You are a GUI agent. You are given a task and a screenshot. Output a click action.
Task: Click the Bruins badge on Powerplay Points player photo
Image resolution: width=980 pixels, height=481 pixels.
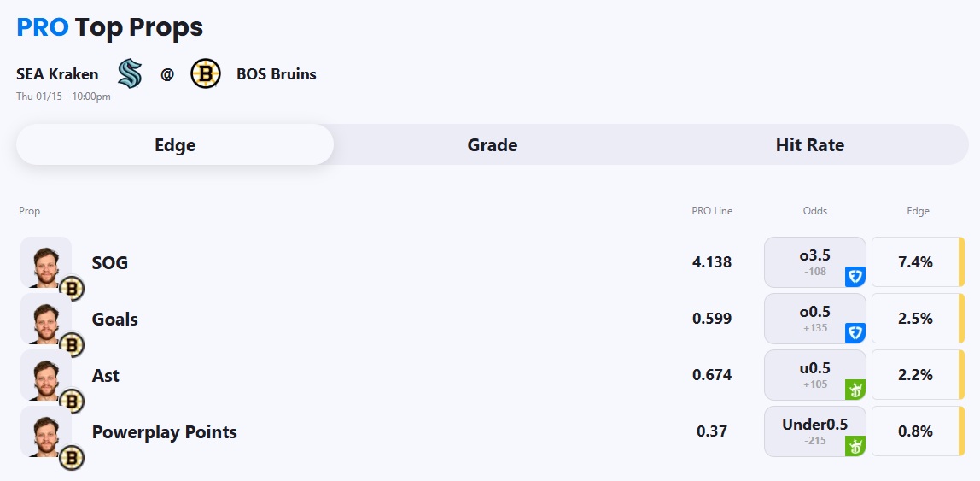[73, 459]
